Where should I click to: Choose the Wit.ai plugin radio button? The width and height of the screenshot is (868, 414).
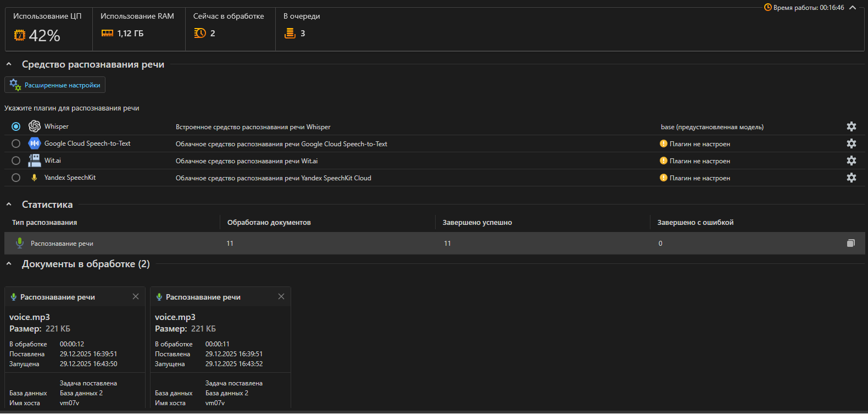pos(16,161)
